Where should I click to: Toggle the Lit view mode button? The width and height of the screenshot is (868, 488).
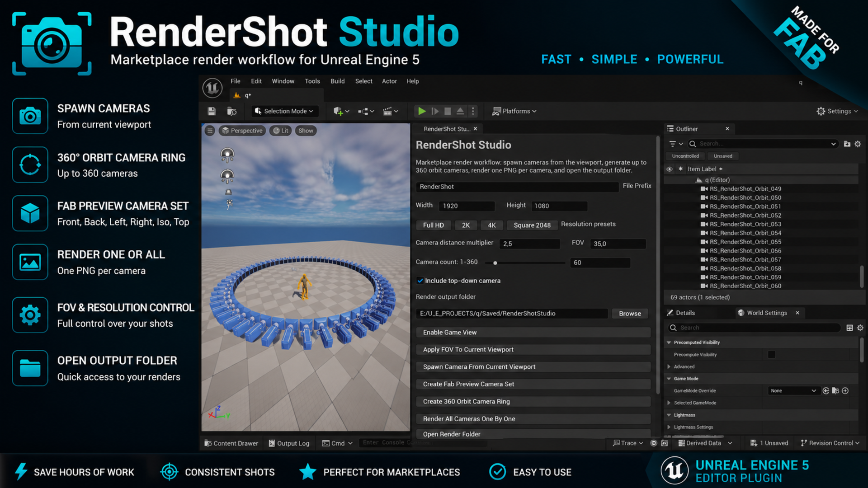click(280, 131)
